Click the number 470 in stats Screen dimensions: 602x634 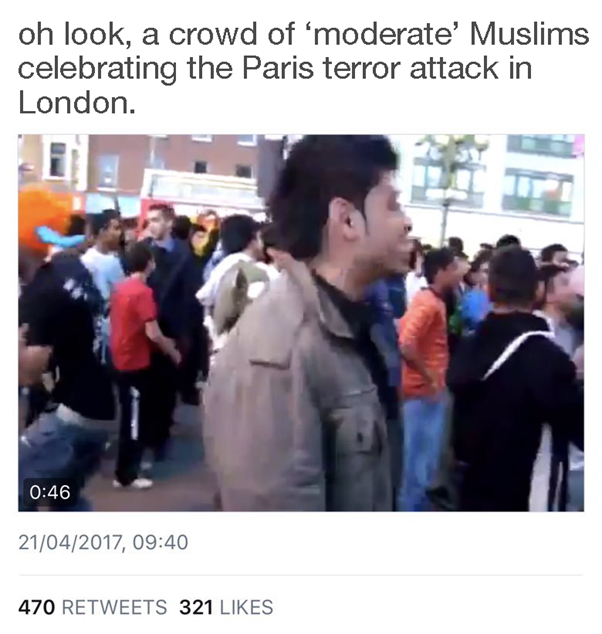coord(36,607)
